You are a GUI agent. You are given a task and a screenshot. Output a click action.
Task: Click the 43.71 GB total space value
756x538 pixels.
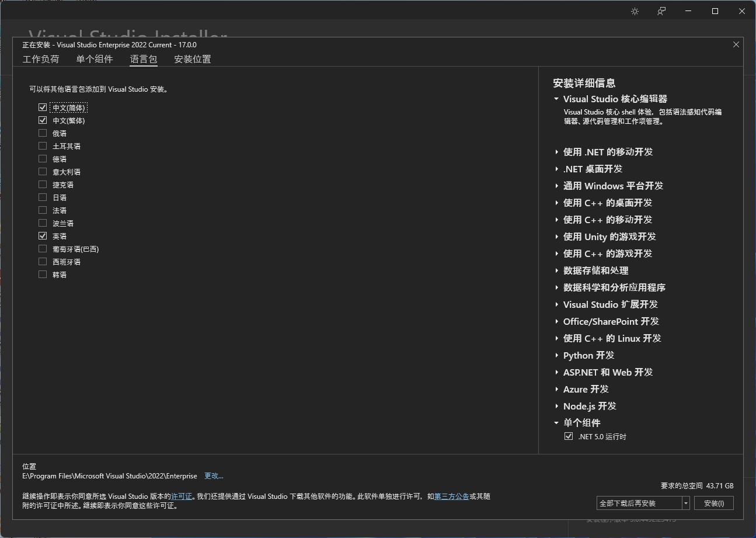(x=720, y=486)
